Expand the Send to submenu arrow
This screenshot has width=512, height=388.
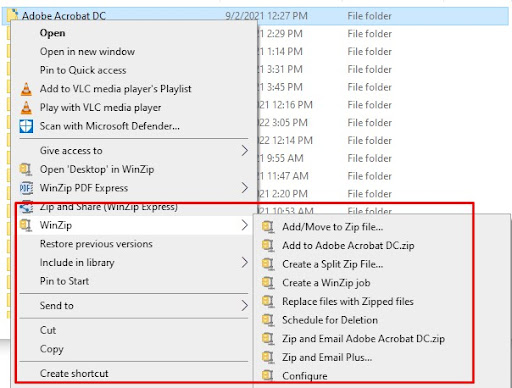(x=245, y=306)
